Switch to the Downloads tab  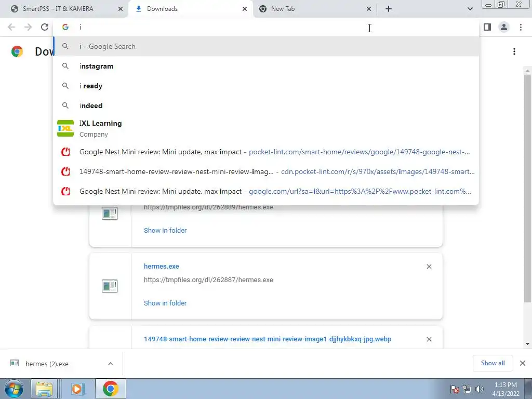coord(191,9)
